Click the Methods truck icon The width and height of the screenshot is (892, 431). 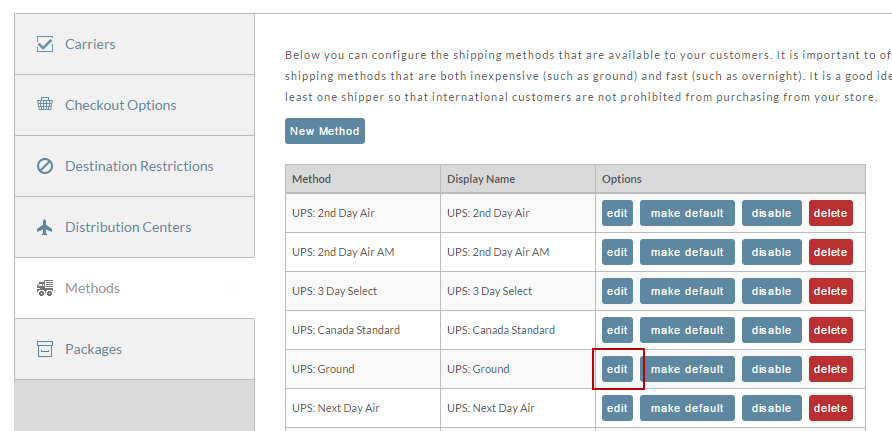click(45, 288)
